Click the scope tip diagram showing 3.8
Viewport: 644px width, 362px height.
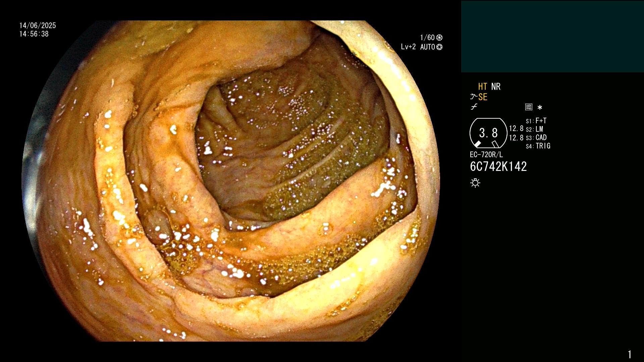point(488,133)
